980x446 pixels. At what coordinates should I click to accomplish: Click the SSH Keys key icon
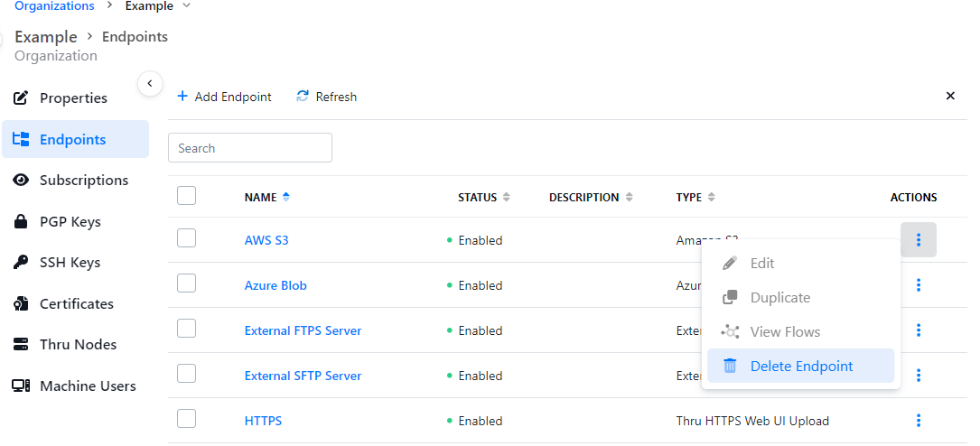(x=21, y=263)
